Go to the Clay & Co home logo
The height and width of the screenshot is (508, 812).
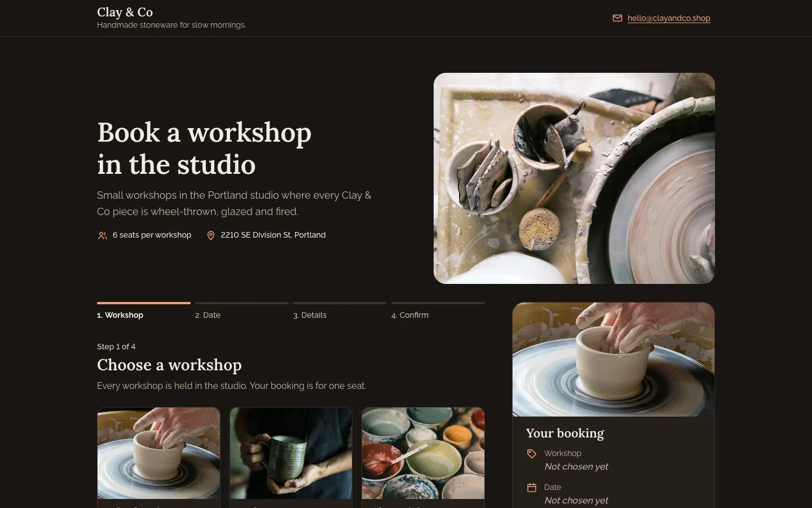pyautogui.click(x=125, y=12)
